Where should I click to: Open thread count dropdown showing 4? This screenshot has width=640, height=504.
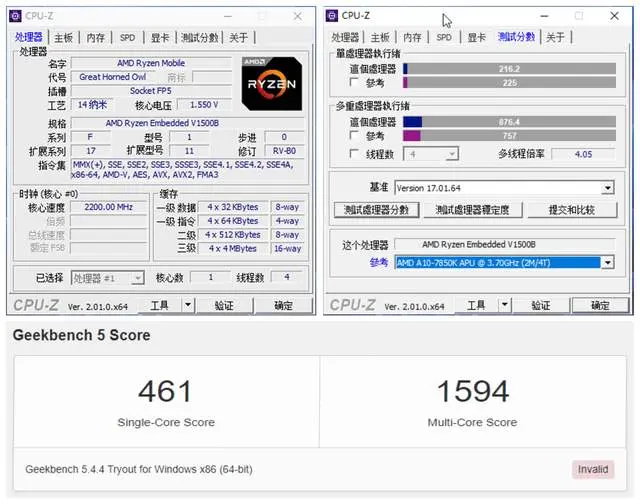coord(431,154)
